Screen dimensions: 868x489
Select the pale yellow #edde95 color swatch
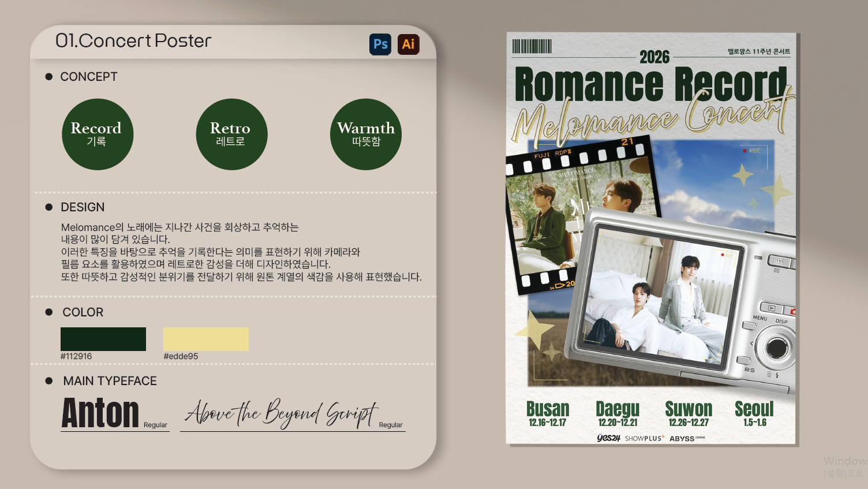point(206,339)
